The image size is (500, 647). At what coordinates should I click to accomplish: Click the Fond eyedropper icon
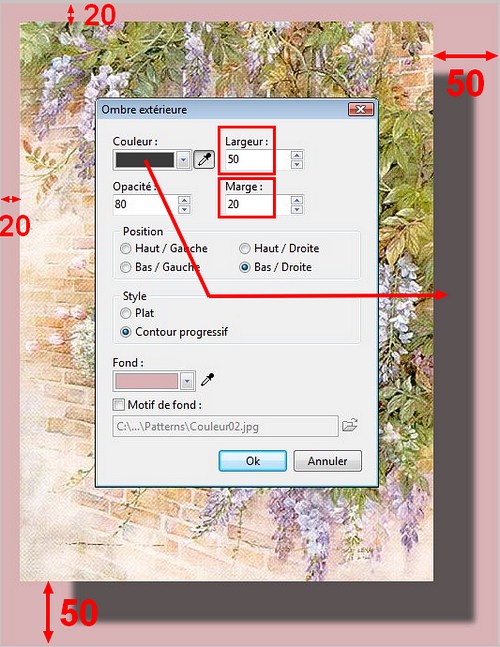(x=207, y=380)
